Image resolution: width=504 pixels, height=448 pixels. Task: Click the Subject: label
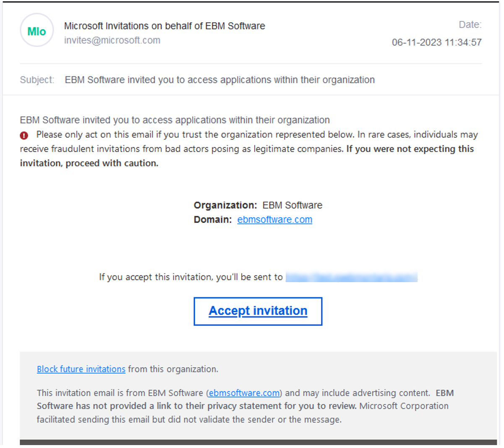click(x=37, y=80)
